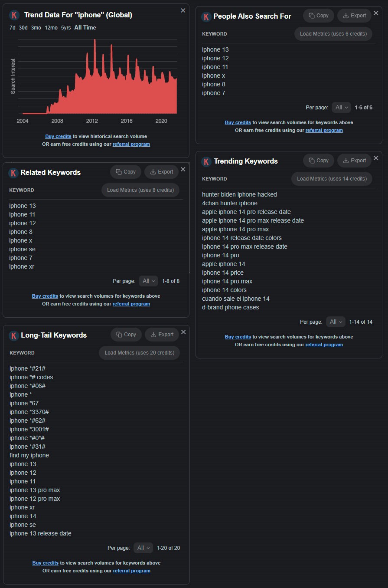
Task: Open the Per page dropdown in Trending Keywords
Action: coord(336,322)
